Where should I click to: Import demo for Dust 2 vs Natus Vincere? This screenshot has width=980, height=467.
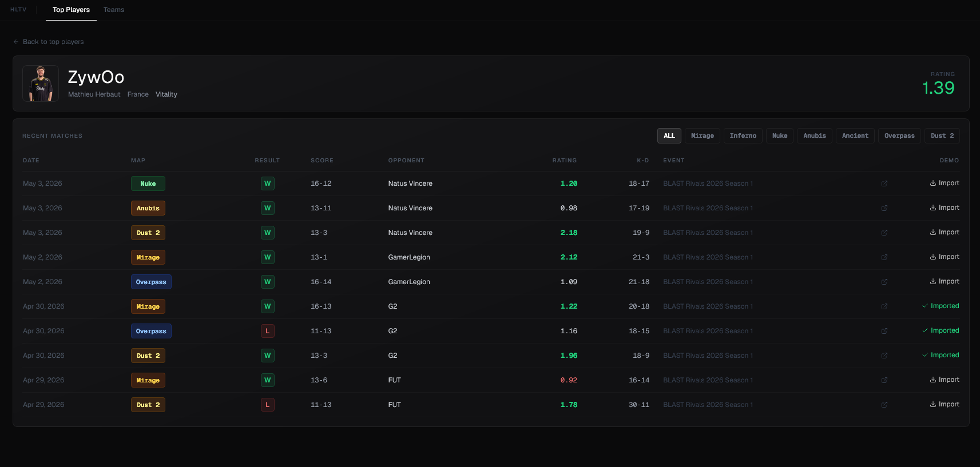[945, 232]
